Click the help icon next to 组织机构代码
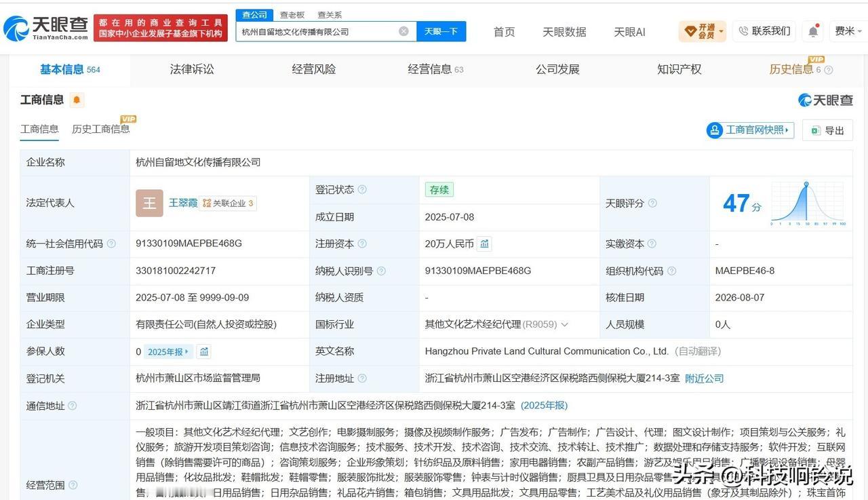Image resolution: width=868 pixels, height=500 pixels. [x=671, y=271]
